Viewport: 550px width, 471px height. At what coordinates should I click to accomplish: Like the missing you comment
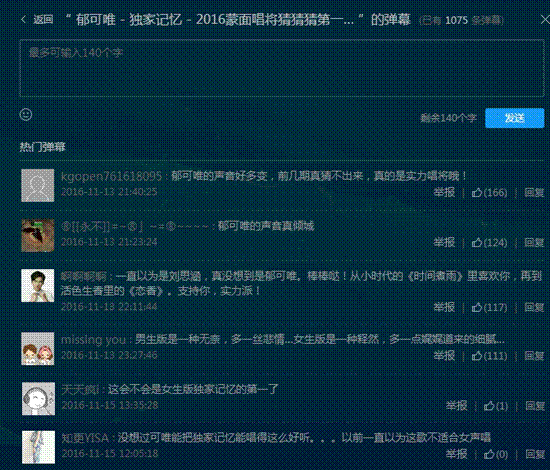point(489,356)
